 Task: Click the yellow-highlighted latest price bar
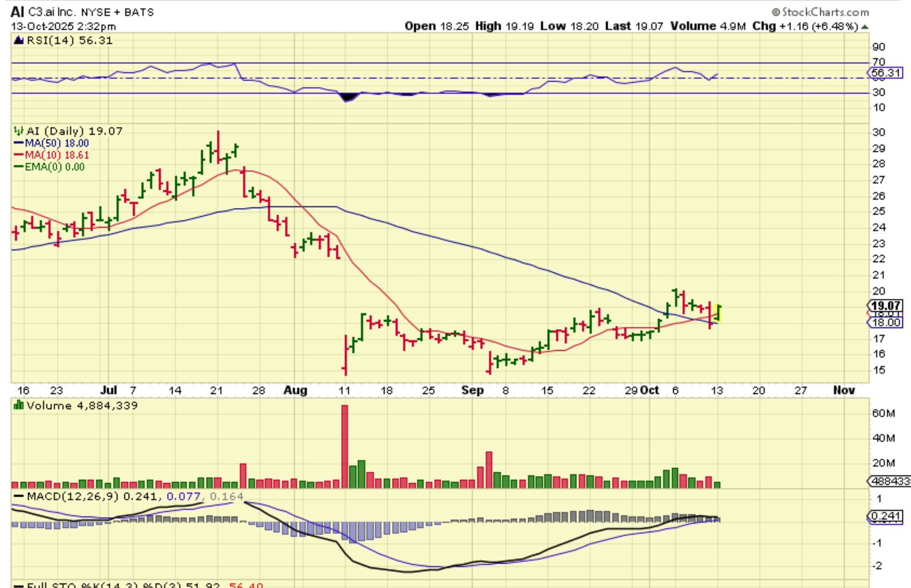tap(718, 312)
